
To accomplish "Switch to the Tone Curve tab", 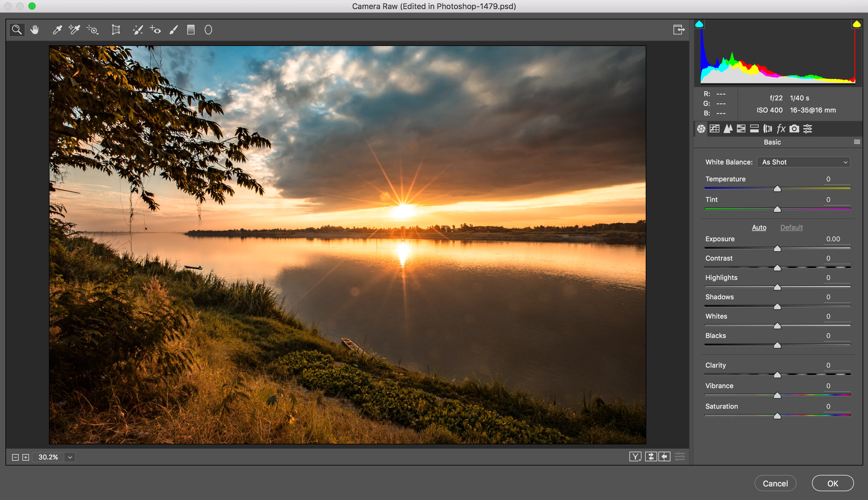I will click(x=715, y=129).
